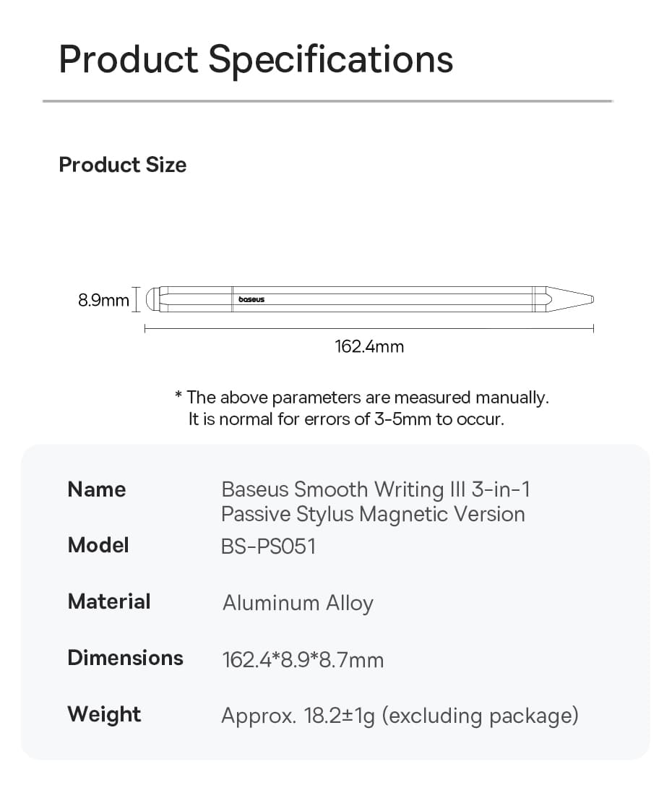Click the 162.4mm length label
This screenshot has height=793, width=672.
coord(369,346)
